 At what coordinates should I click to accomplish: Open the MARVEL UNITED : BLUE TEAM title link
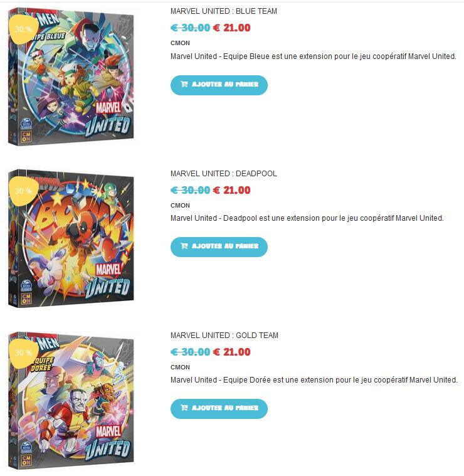tap(224, 11)
